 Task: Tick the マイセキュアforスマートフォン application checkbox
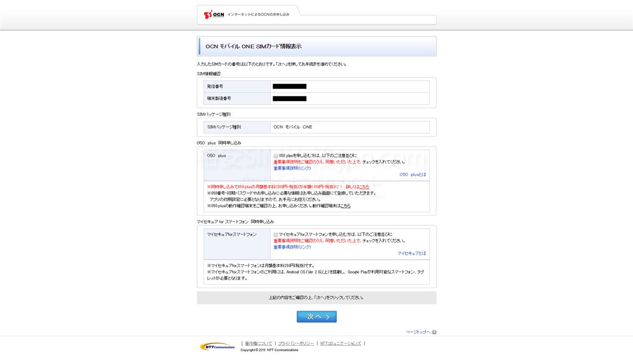(276, 235)
